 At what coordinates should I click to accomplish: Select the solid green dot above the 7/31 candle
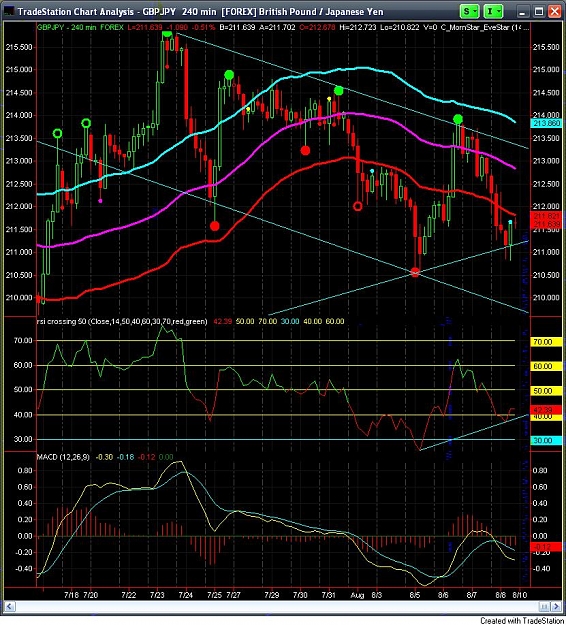click(338, 91)
